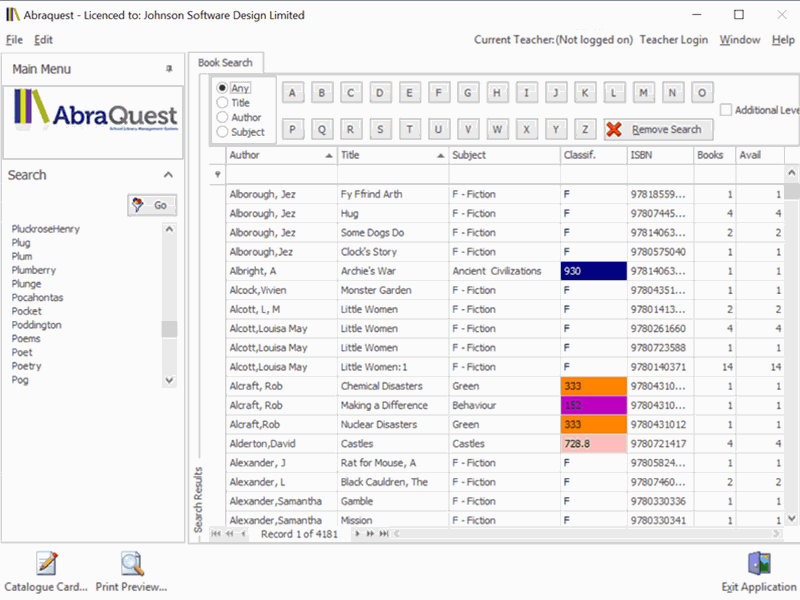The width and height of the screenshot is (800, 600).
Task: Sort by the Author column header
Action: tap(280, 155)
